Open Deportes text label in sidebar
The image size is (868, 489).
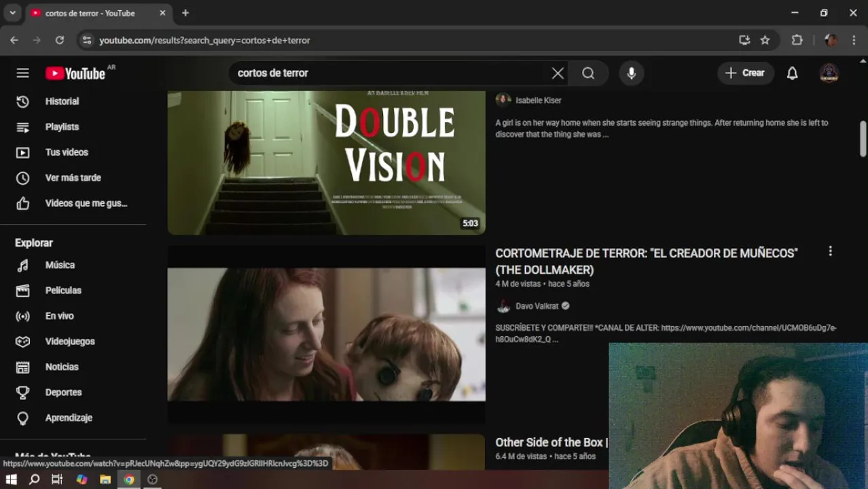pos(63,393)
